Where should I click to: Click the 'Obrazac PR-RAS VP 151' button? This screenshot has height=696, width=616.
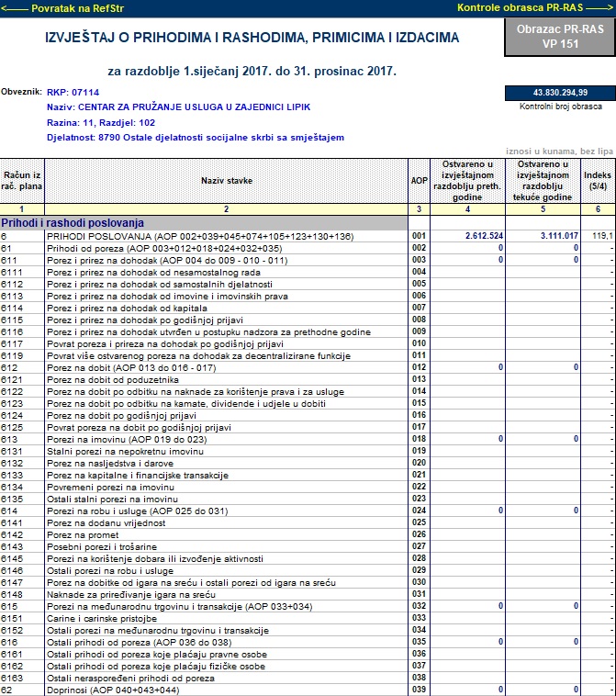pyautogui.click(x=560, y=37)
